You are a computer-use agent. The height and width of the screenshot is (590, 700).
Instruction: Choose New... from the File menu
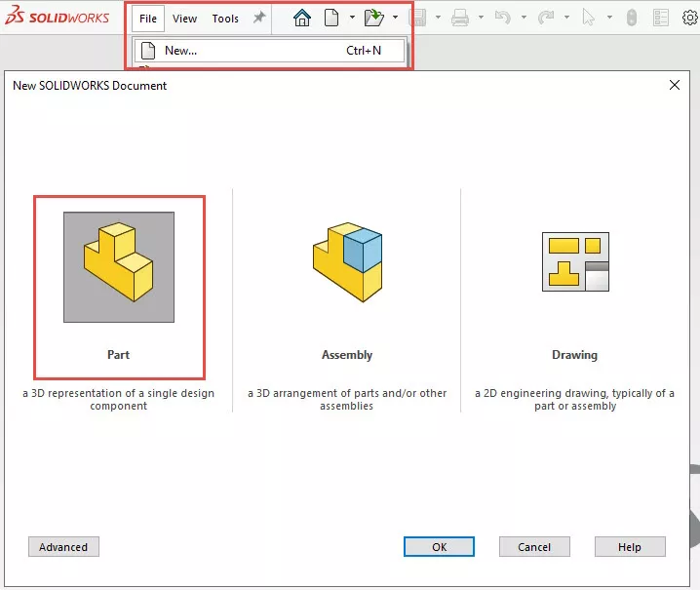tap(269, 51)
